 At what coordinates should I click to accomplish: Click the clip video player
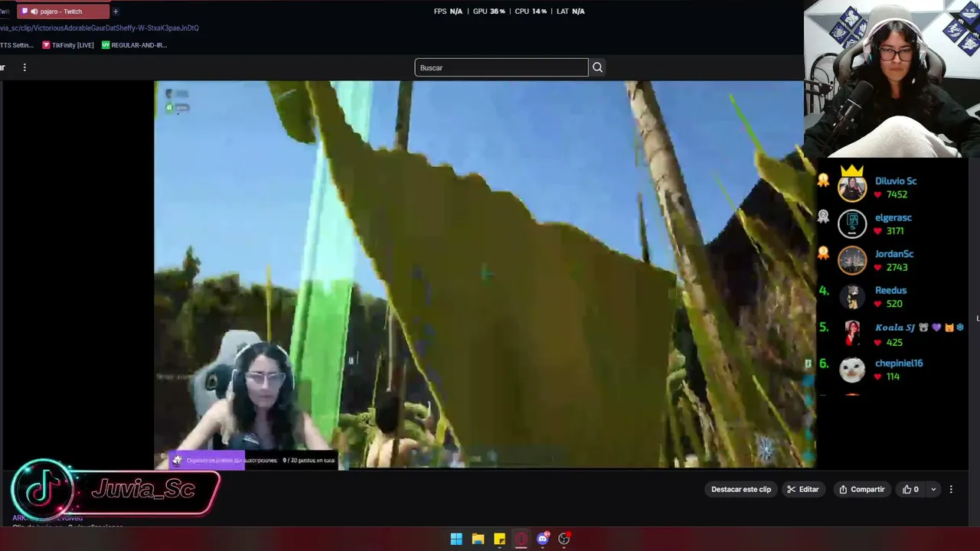tap(484, 274)
